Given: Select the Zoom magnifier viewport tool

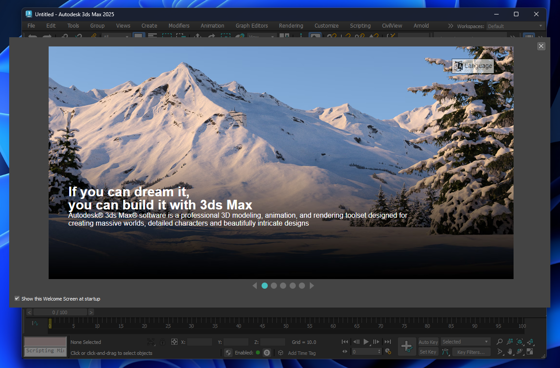Looking at the screenshot, I should point(500,342).
